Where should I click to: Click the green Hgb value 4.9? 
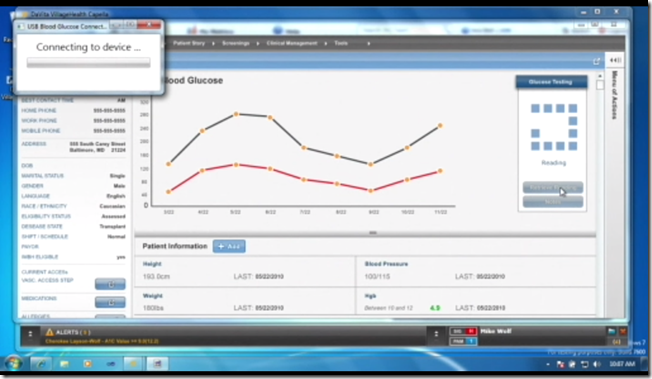(x=435, y=308)
